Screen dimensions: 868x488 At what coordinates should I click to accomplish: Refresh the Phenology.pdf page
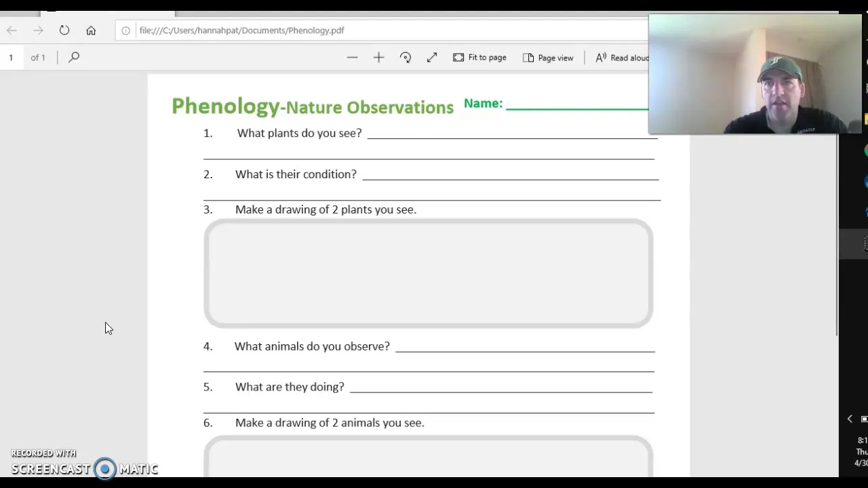pyautogui.click(x=64, y=30)
